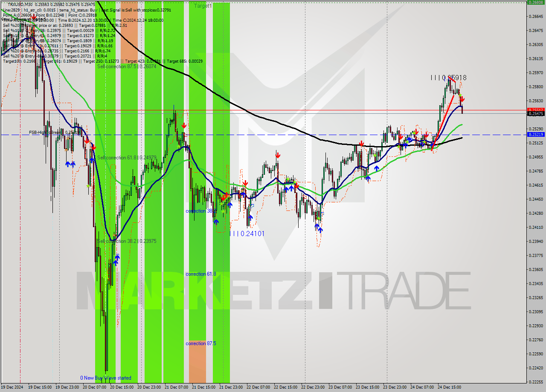Click the 0.24280 price axis value

[536, 213]
